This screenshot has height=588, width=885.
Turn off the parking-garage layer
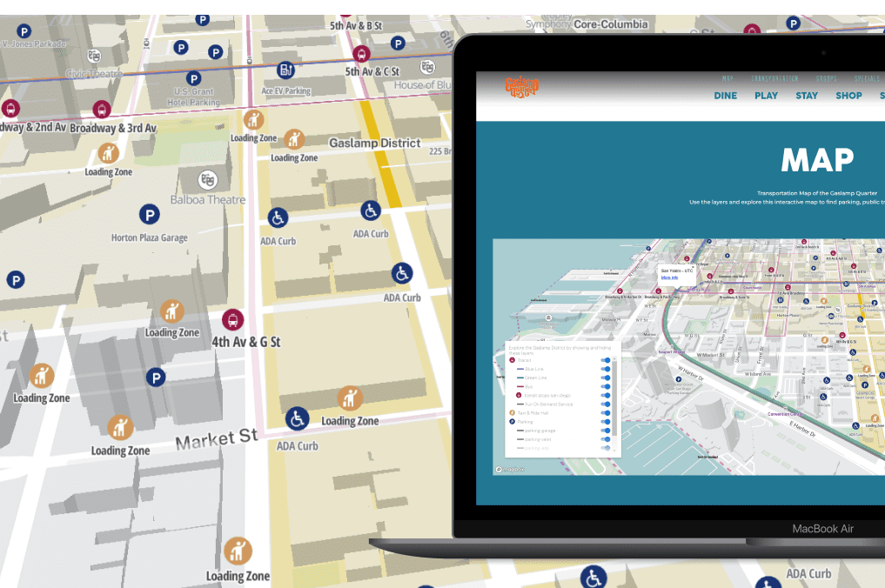tap(606, 431)
